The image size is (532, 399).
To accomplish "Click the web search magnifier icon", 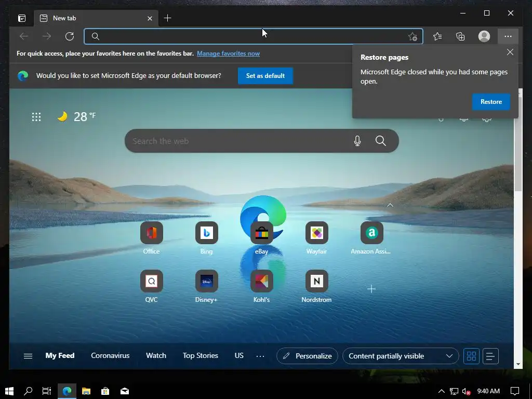I will point(381,141).
